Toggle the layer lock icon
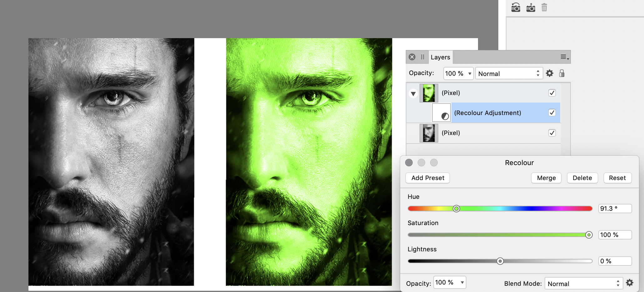This screenshot has width=644, height=292. pos(562,73)
